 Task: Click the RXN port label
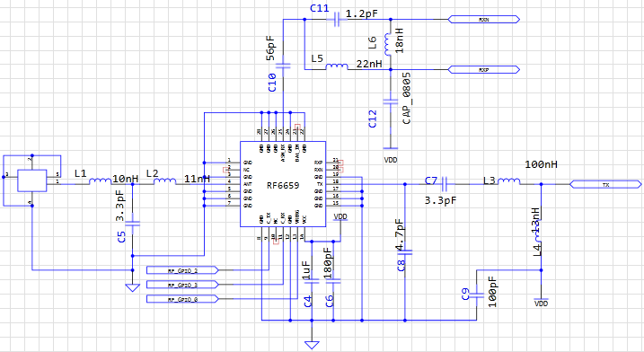click(484, 19)
